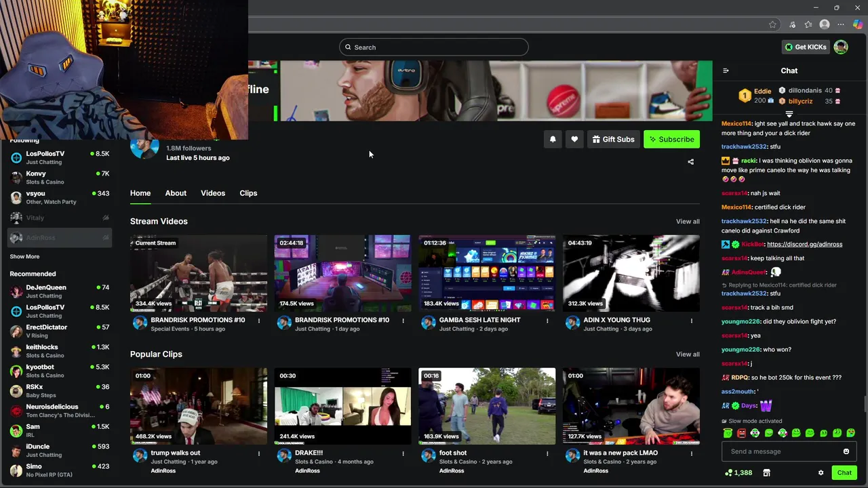Open options for trump walks out clip
Screen dimensions: 868x488
pyautogui.click(x=258, y=453)
